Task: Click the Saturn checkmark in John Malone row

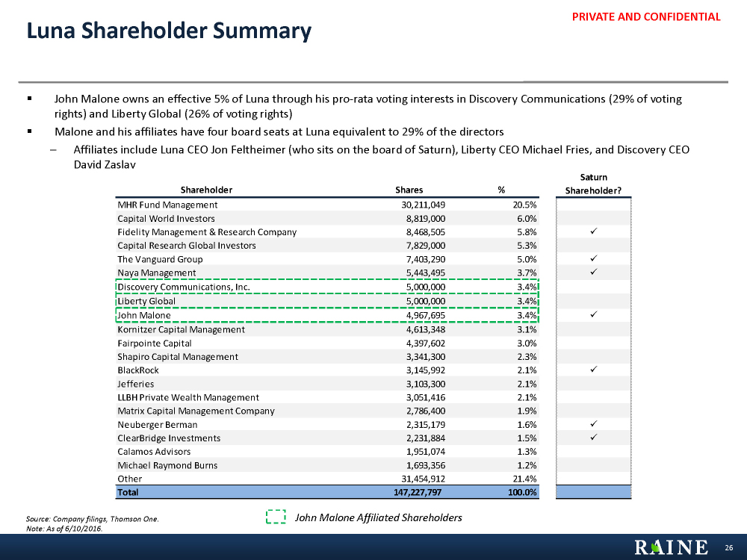Action: 592,315
